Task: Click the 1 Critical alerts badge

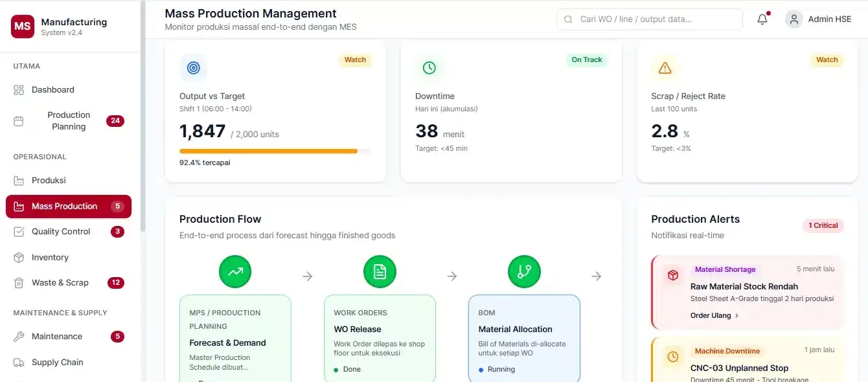Action: click(x=823, y=225)
